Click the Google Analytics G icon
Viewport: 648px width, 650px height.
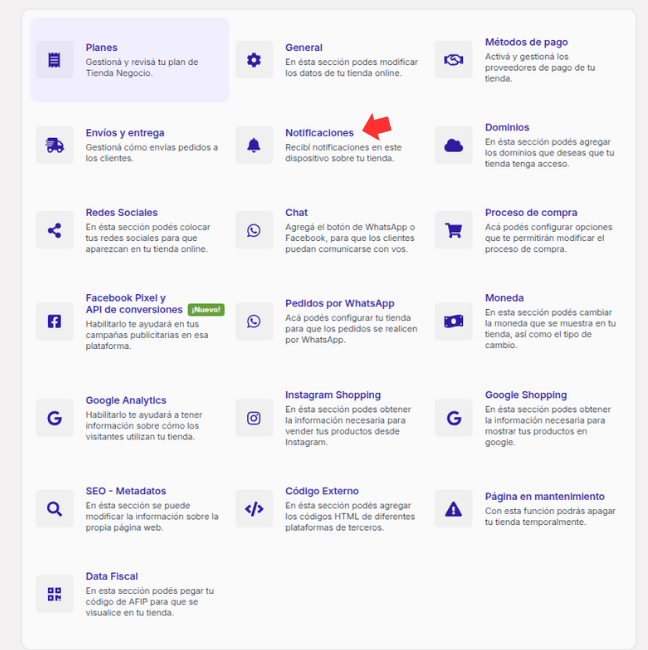coord(54,418)
